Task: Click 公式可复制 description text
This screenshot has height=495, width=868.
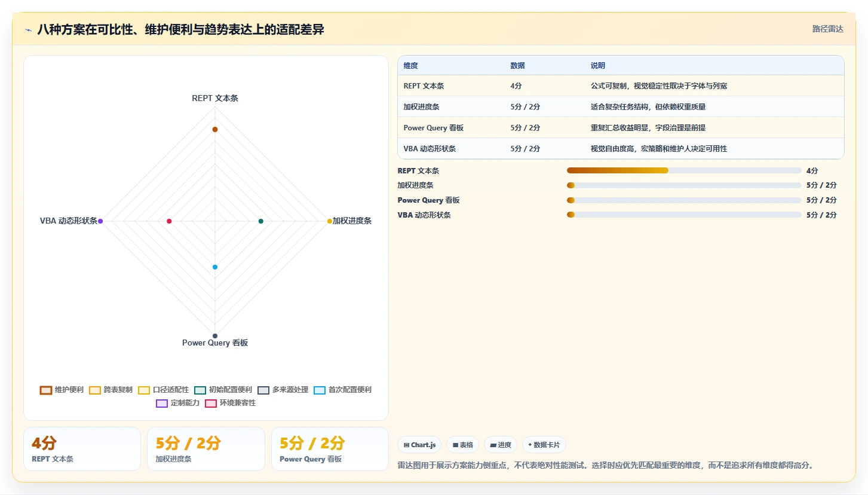Action: pyautogui.click(x=659, y=86)
